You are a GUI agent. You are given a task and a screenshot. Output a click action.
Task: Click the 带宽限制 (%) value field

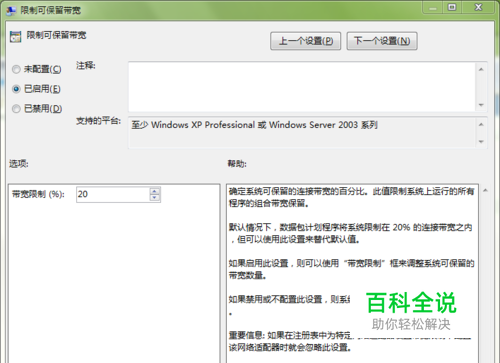[113, 194]
